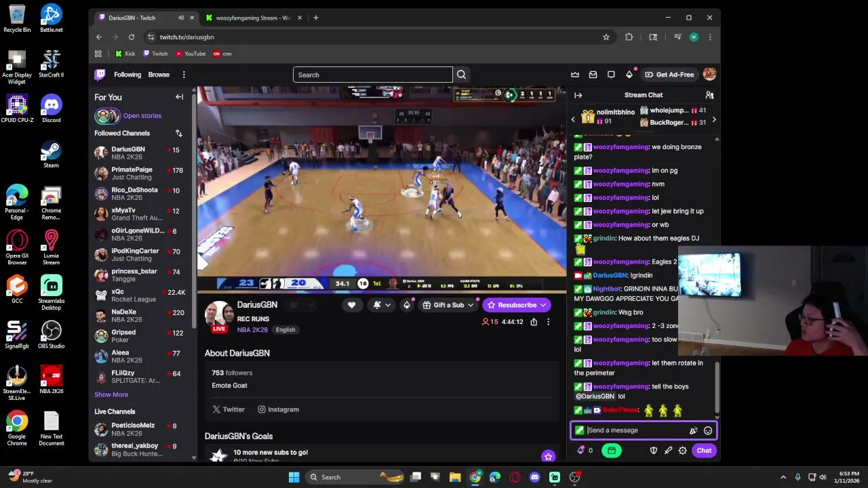Open the Twitter link in About

tap(229, 409)
